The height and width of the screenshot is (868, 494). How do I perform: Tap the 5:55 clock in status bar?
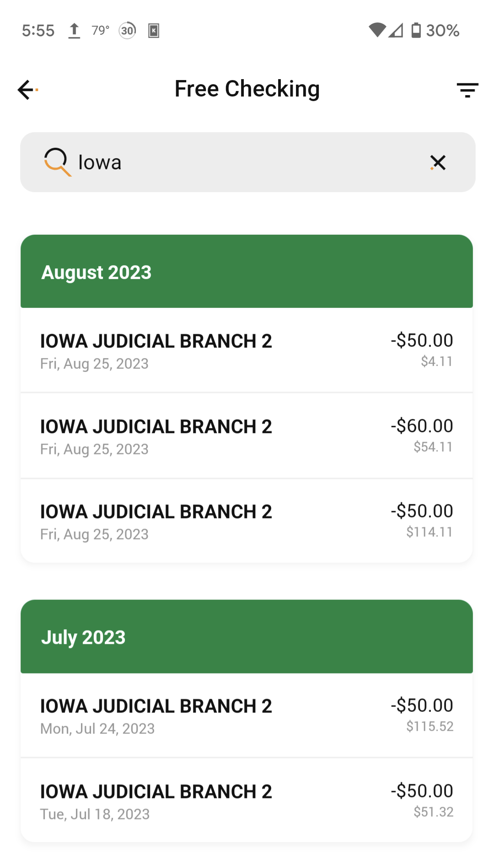coord(38,31)
